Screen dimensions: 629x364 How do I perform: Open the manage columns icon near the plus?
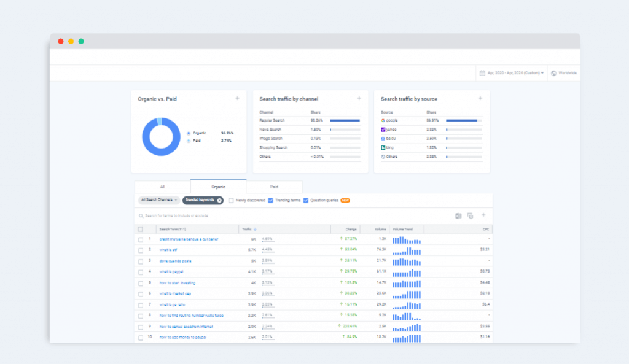pyautogui.click(x=470, y=215)
